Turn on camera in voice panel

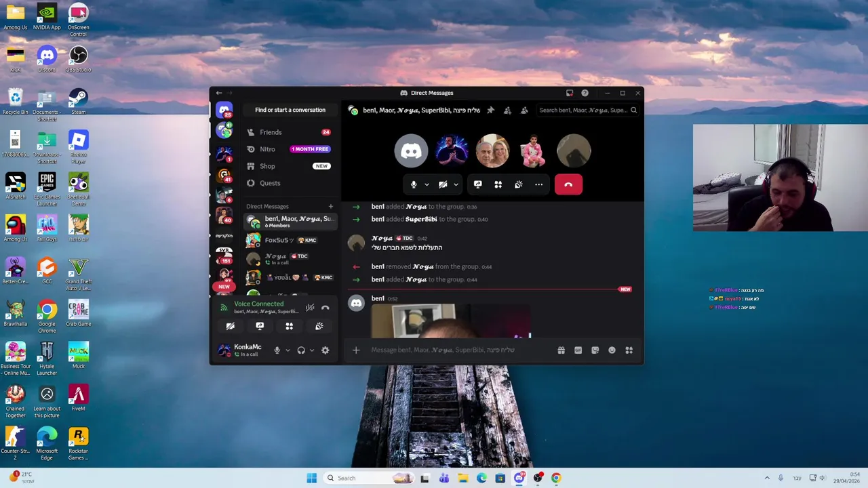(x=230, y=326)
